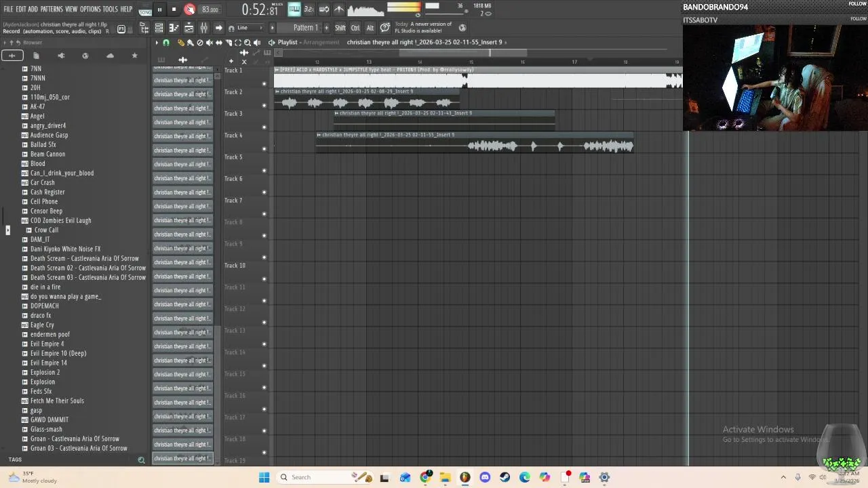Mute Track 2 with its green dot
This screenshot has height=488, width=868.
[264, 106]
